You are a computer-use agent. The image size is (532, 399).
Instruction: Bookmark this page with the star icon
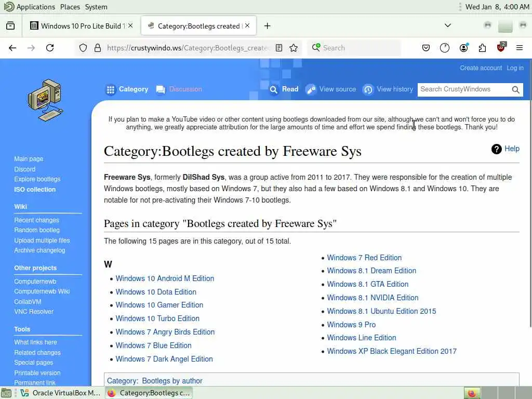[294, 48]
